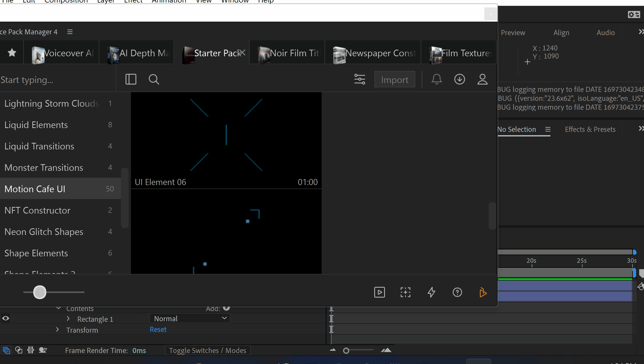Open the filter settings sliders icon
The width and height of the screenshot is (644, 364).
click(x=360, y=79)
